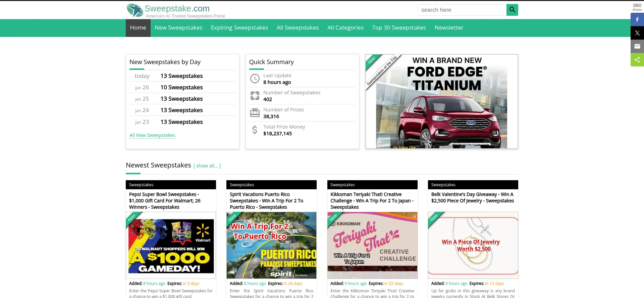The width and height of the screenshot is (644, 298).
Task: Click the '[ show all... ]' link
Action: pos(207,166)
